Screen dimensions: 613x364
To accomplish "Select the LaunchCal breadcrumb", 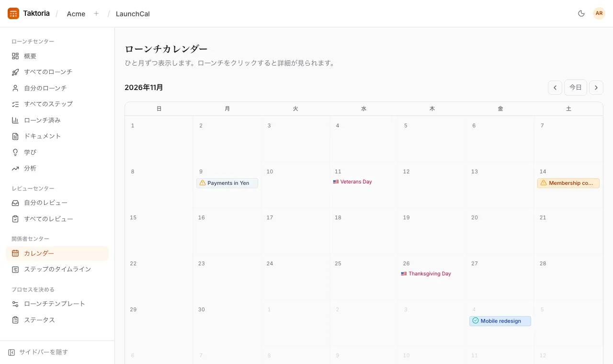I will click(133, 14).
